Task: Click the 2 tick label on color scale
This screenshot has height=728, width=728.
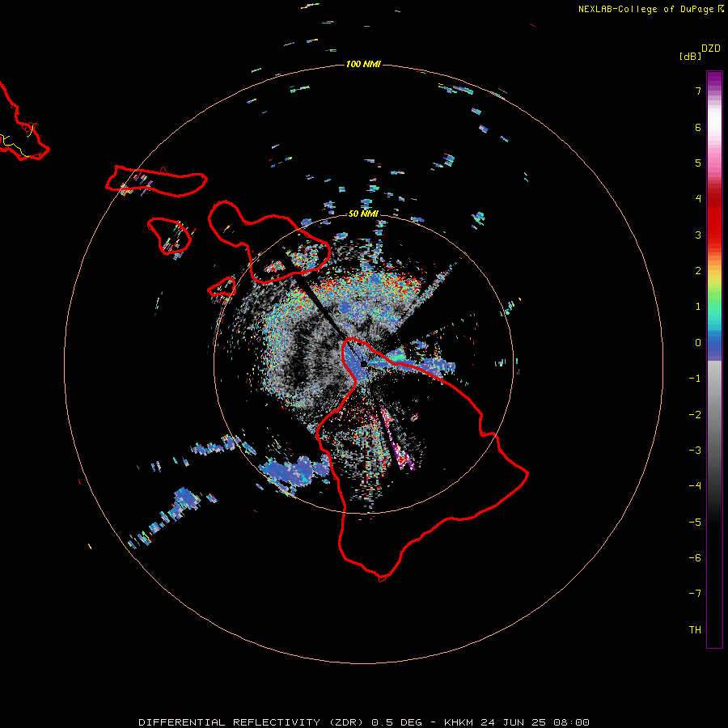Action: (x=698, y=271)
